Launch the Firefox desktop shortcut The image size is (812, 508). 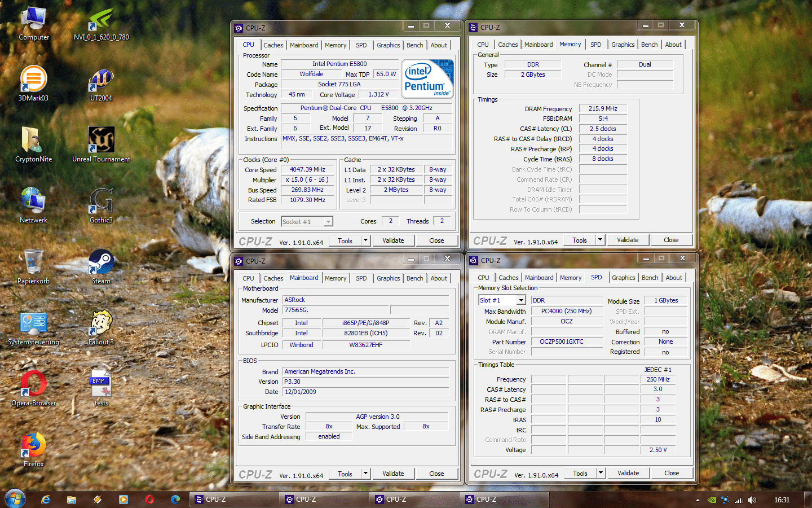point(33,449)
